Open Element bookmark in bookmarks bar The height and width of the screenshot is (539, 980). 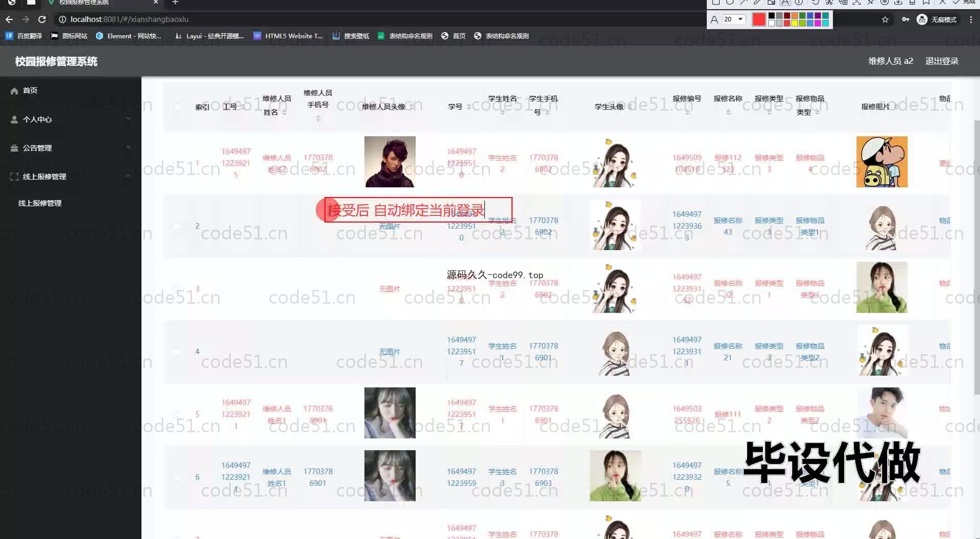(x=128, y=36)
